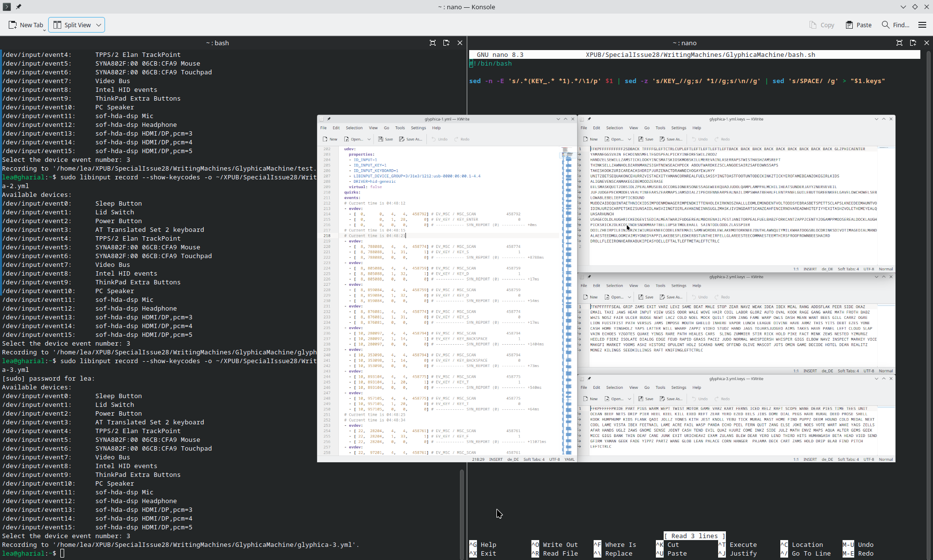
Task: Open Help menu in glyphica-1.yml.keys KWrite
Action: click(x=697, y=128)
